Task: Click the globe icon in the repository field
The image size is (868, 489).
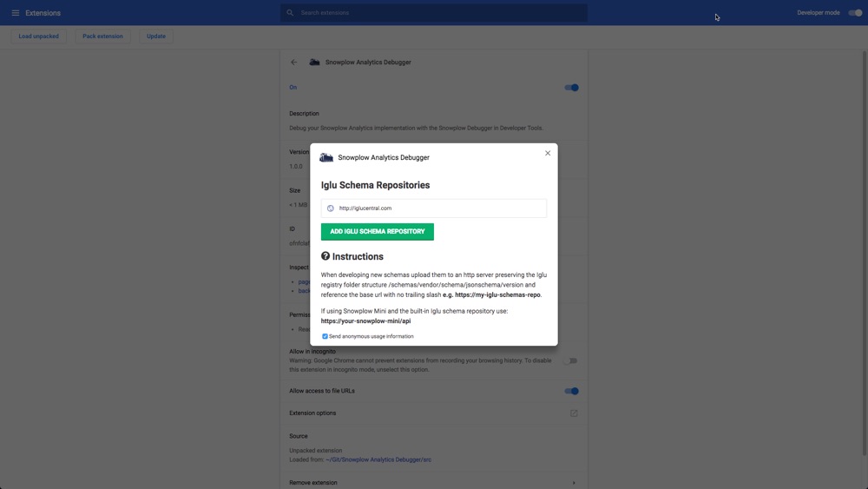Action: point(331,208)
